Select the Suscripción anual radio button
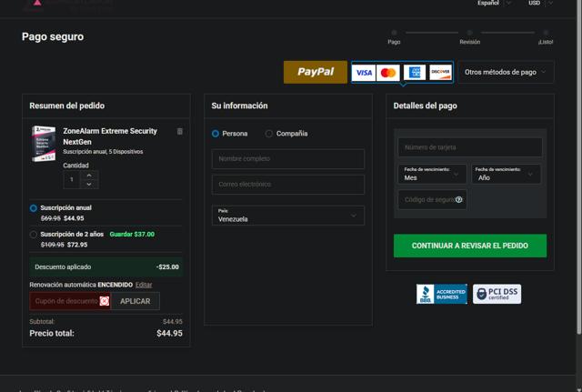The width and height of the screenshot is (582, 392). point(34,208)
